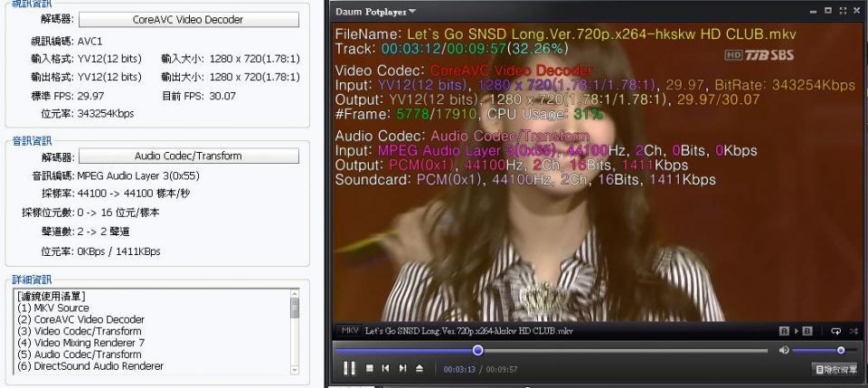Viewport: 868px width, 388px height.
Task: Click the filter list scroll up arrow
Action: (295, 294)
